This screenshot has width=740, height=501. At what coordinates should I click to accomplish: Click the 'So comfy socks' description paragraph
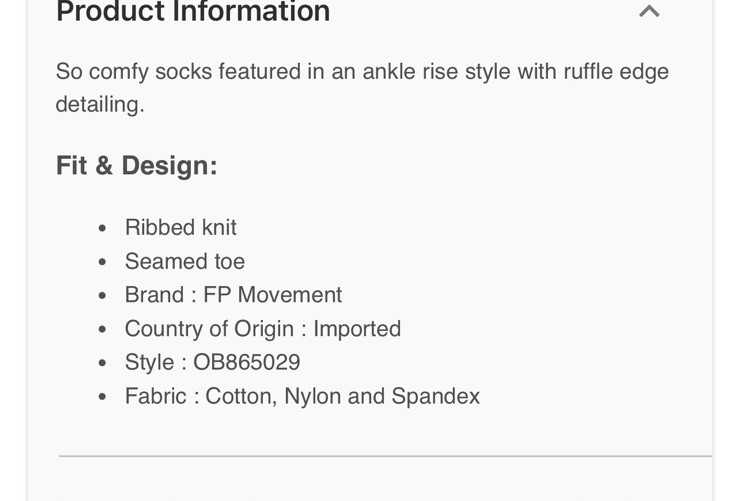[x=362, y=72]
